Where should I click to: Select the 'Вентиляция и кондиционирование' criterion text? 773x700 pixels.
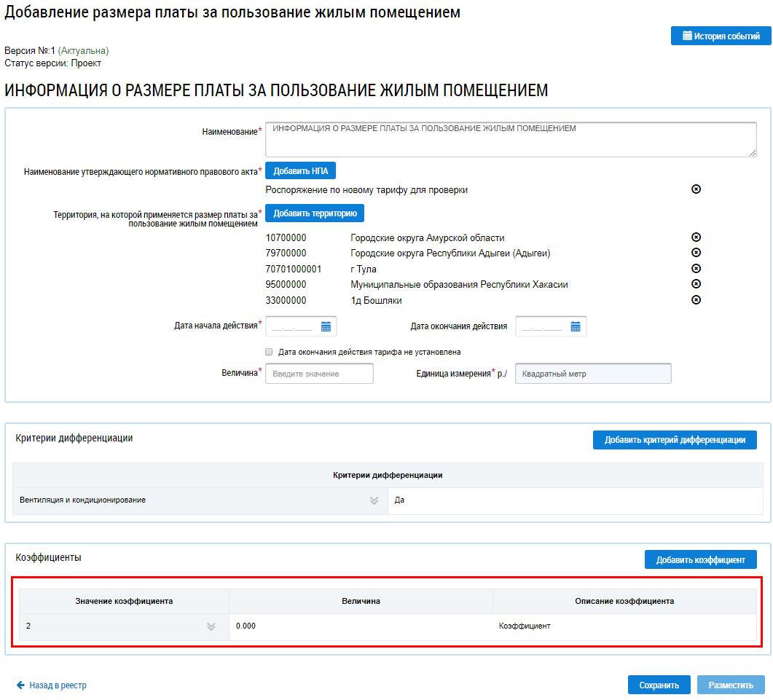(82, 500)
